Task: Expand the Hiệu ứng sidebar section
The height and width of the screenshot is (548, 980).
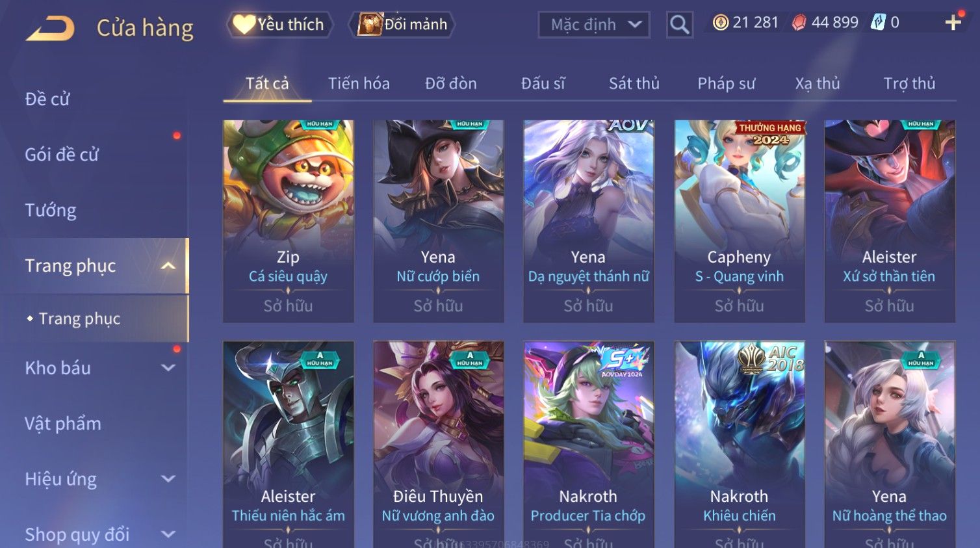Action: pos(168,479)
